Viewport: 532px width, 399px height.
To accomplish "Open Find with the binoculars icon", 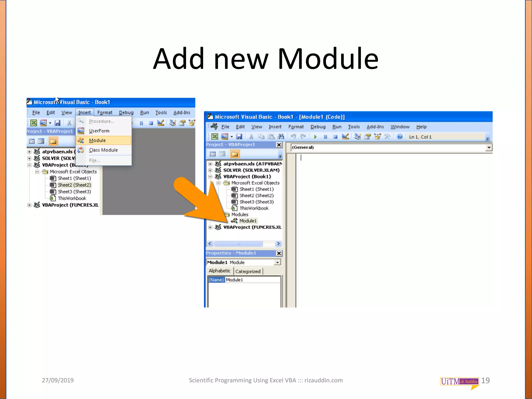I will coord(281,137).
